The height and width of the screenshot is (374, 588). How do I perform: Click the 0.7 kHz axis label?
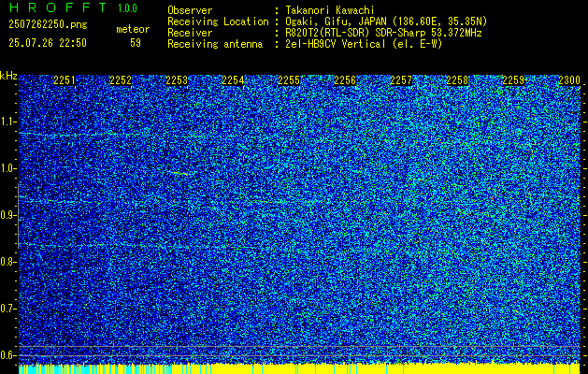pos(7,309)
